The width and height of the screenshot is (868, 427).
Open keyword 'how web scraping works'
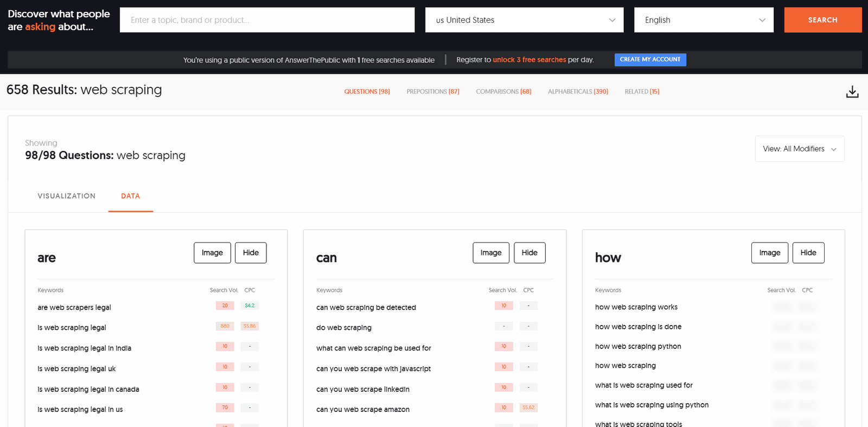tap(636, 307)
